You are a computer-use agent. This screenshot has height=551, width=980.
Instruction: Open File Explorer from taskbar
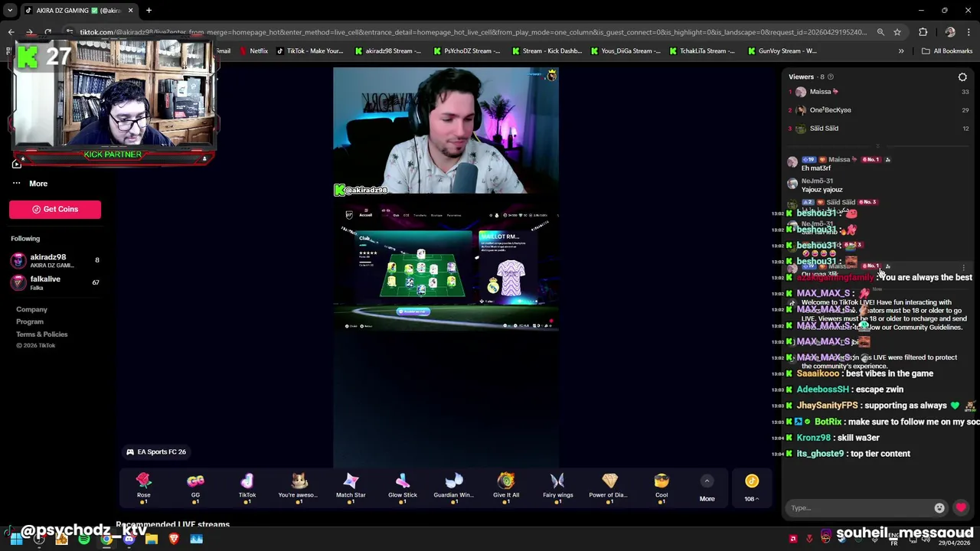[152, 539]
